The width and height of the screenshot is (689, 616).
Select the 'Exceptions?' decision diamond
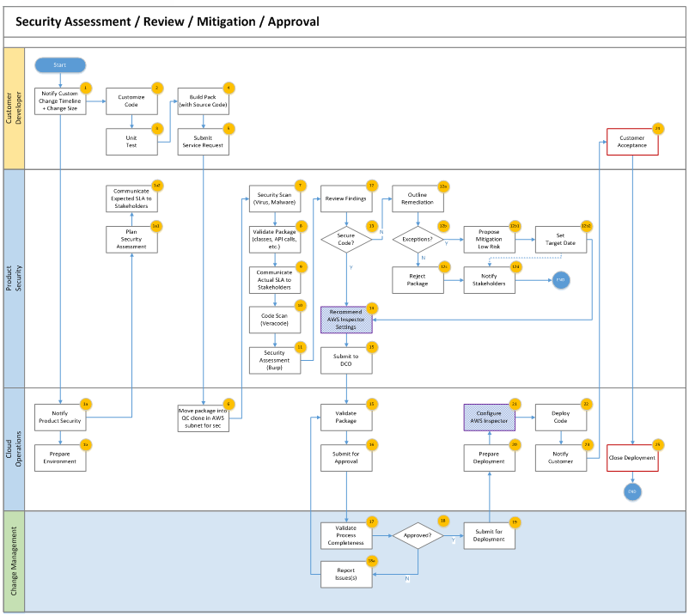(418, 239)
